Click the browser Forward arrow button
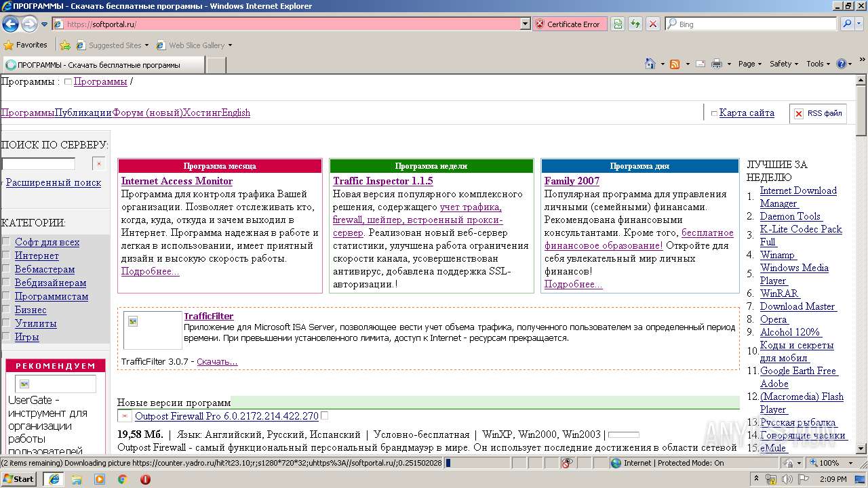The width and height of the screenshot is (868, 488). click(x=29, y=24)
